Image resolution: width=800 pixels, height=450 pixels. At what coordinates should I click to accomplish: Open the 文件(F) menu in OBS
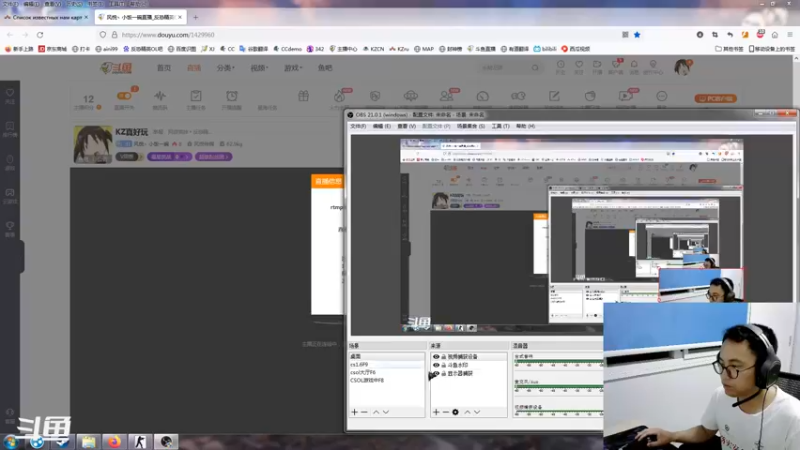358,126
